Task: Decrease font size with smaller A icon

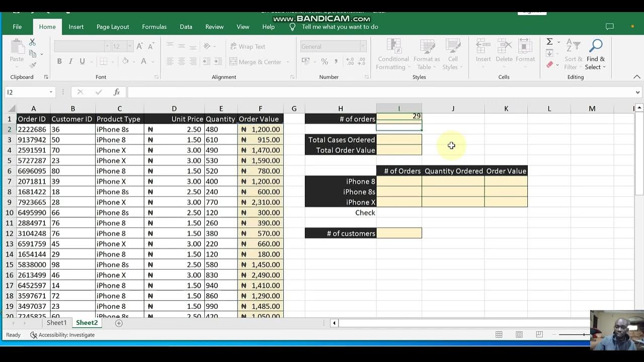Action: coord(151,46)
